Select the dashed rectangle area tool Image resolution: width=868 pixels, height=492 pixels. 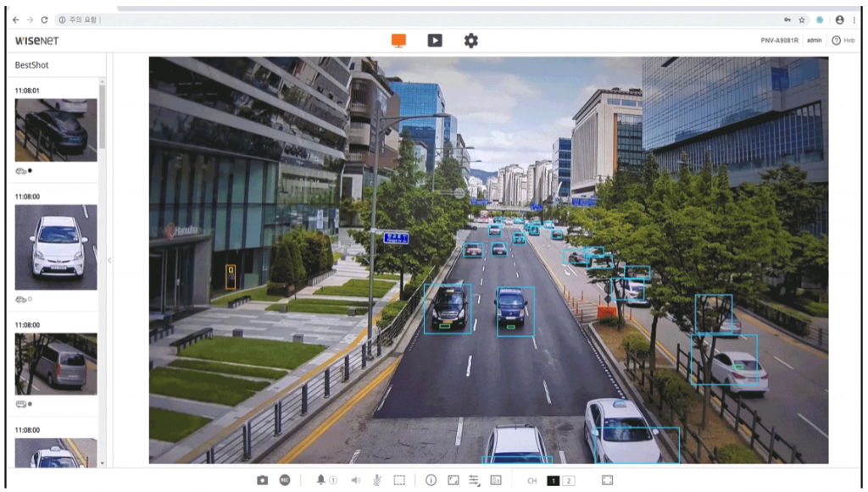click(399, 480)
